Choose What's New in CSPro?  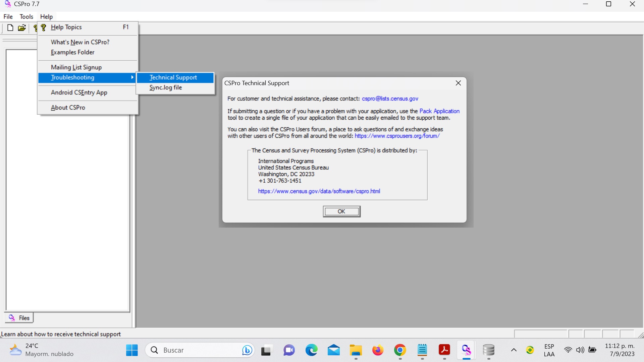pyautogui.click(x=88, y=42)
